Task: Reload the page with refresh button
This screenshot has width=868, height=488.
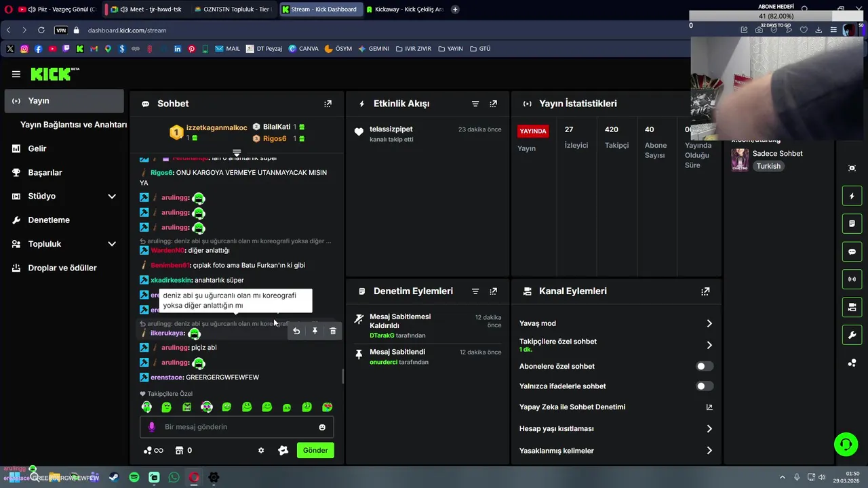Action: (x=41, y=30)
